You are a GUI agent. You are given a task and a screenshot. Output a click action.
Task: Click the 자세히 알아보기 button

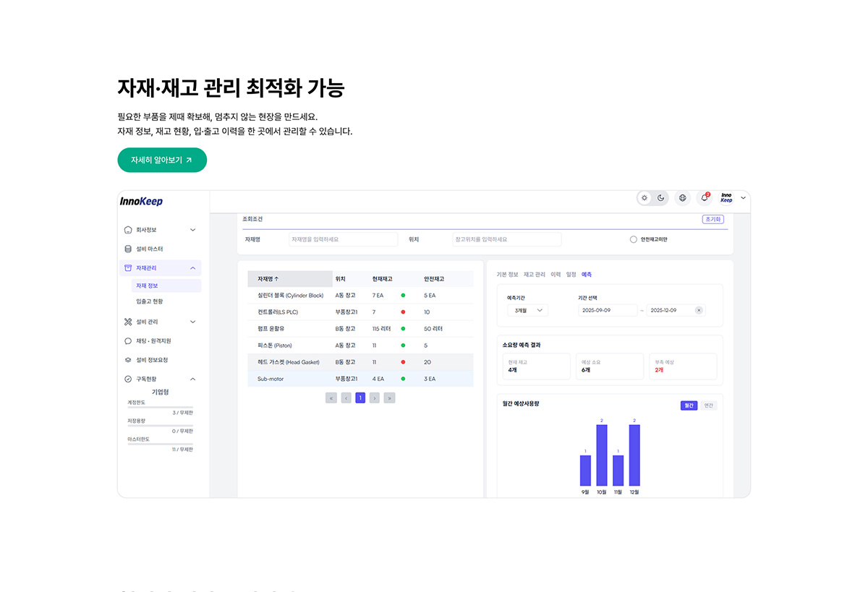tap(162, 160)
